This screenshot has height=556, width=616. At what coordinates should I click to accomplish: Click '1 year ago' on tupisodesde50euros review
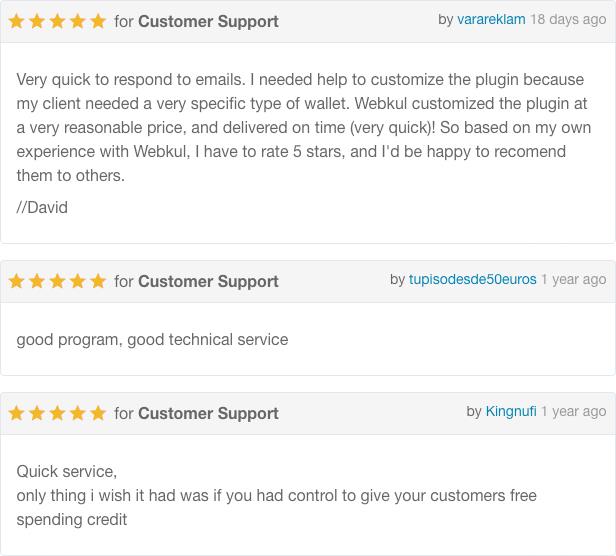[574, 279]
